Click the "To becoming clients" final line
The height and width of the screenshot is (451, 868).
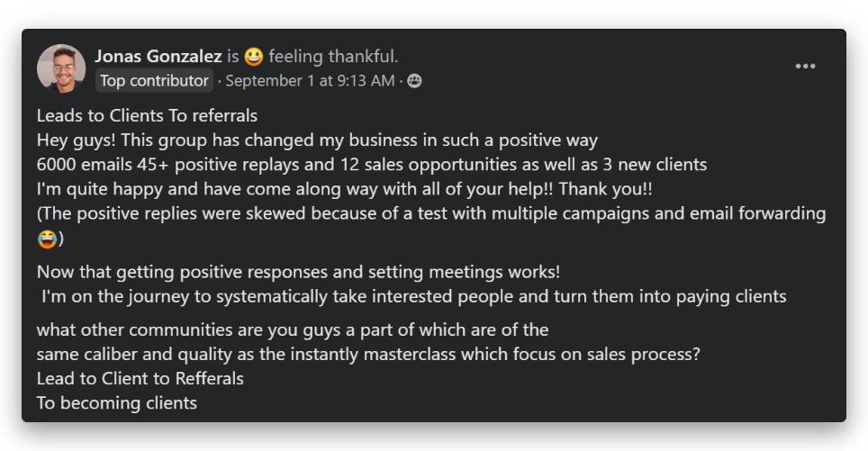tap(117, 402)
